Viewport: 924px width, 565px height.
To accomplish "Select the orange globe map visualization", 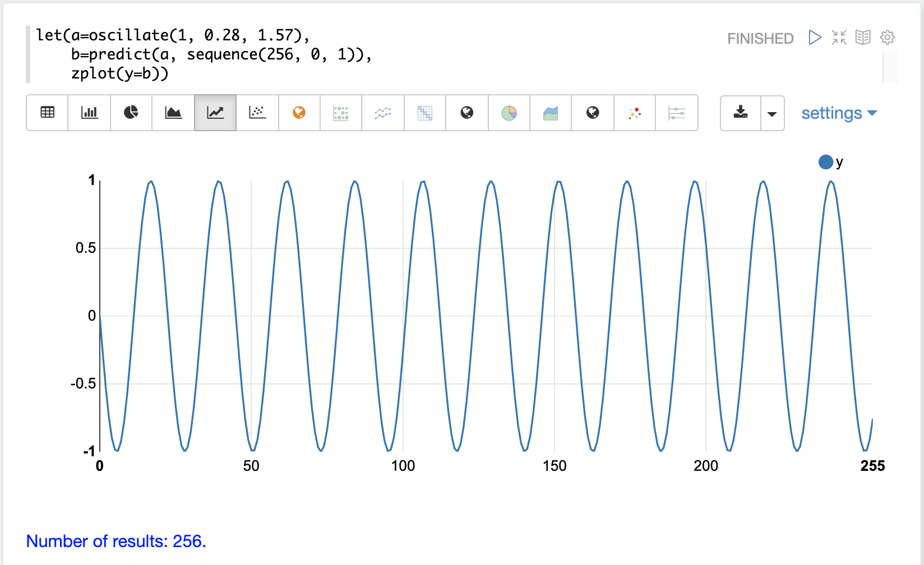I will coord(299,113).
